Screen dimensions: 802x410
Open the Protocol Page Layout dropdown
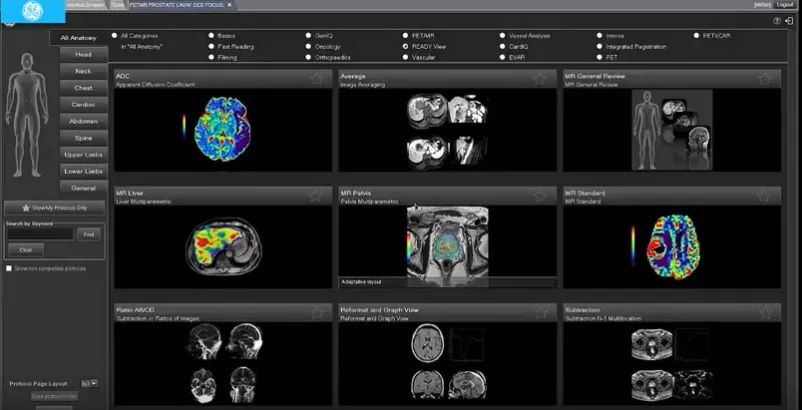pos(90,383)
